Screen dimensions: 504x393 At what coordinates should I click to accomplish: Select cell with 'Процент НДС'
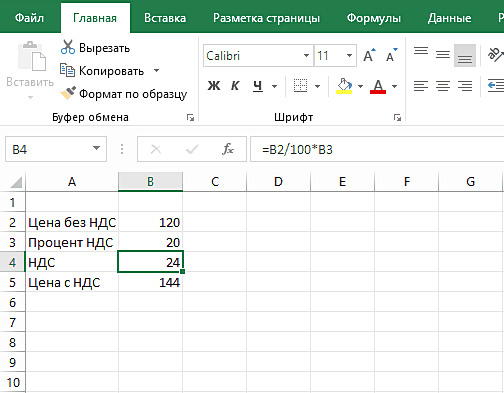tap(72, 242)
